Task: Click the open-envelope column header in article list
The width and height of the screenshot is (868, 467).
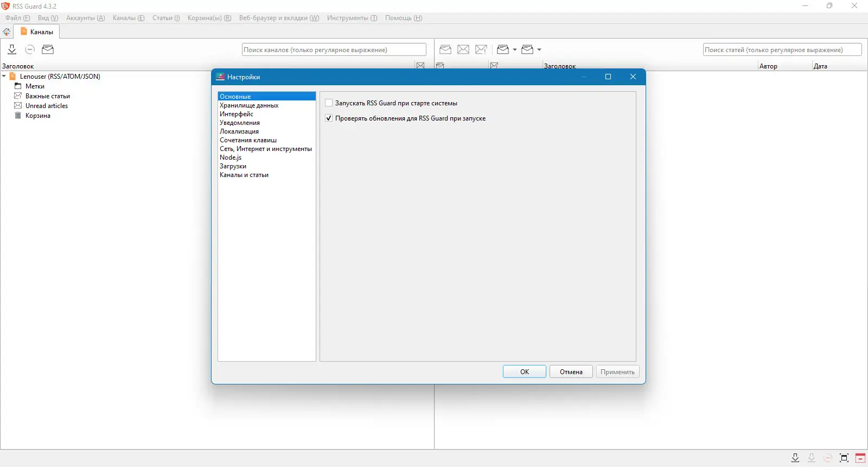Action: [x=440, y=66]
